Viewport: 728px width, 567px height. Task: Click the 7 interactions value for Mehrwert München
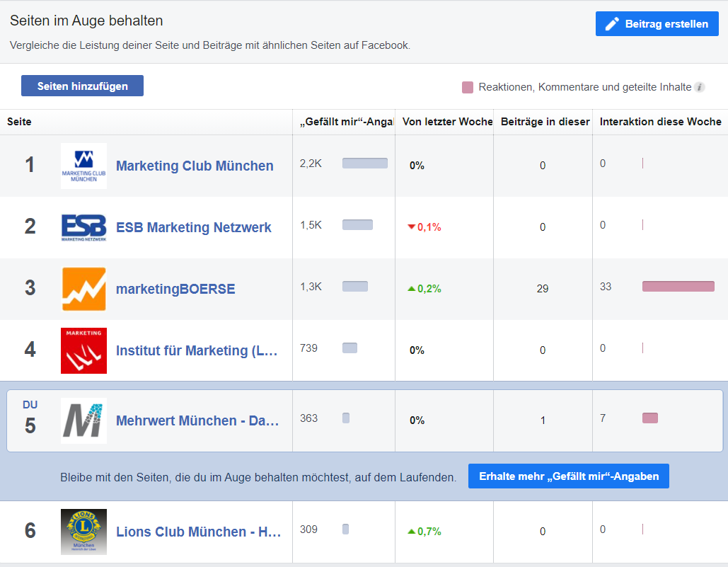coord(603,418)
